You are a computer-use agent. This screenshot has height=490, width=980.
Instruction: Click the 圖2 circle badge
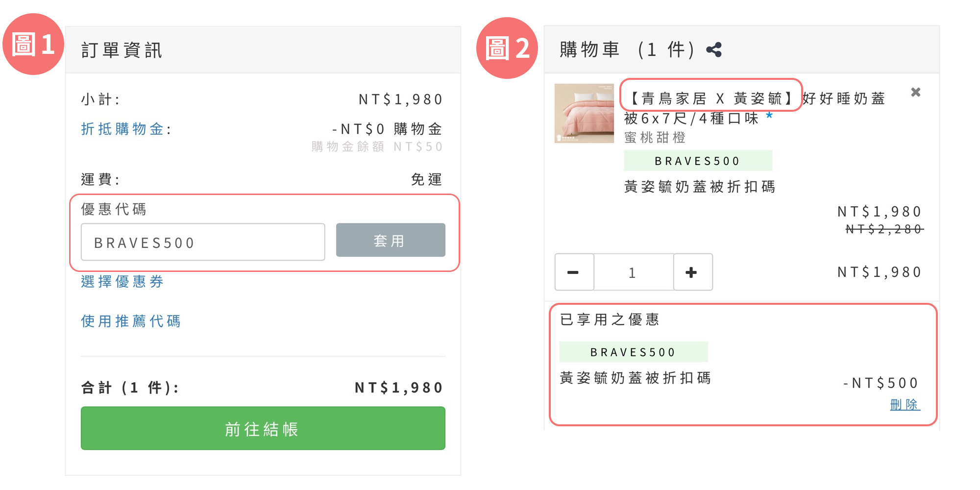507,48
